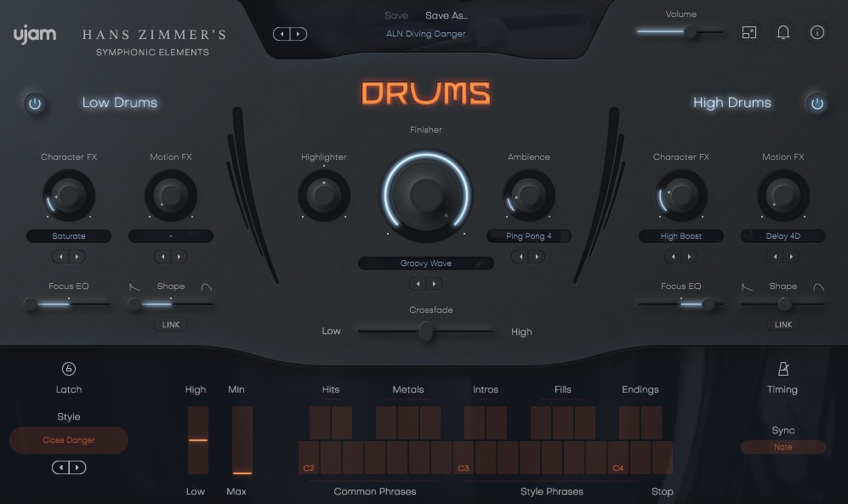Previous Finisher mode arrow
This screenshot has width=848, height=504.
tap(418, 284)
